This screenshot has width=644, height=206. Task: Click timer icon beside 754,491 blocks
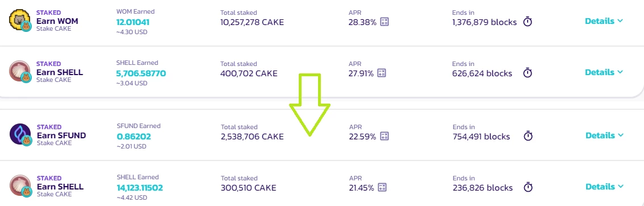[x=528, y=136]
